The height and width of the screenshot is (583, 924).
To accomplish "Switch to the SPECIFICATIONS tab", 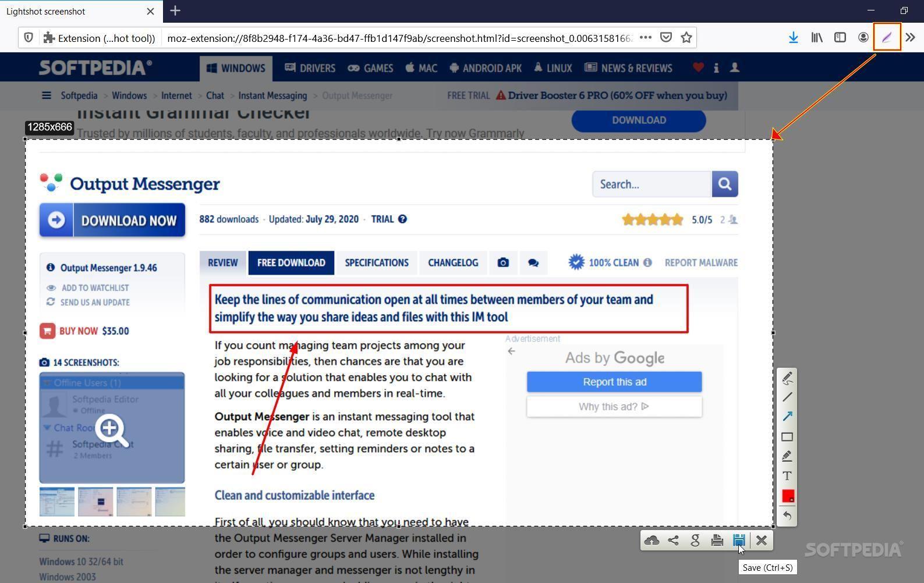I will (377, 263).
